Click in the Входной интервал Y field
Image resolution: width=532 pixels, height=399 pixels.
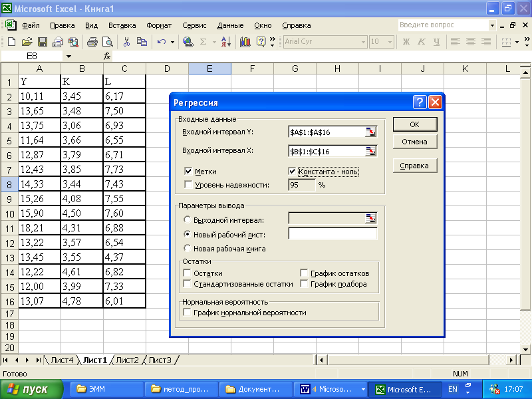(327, 132)
